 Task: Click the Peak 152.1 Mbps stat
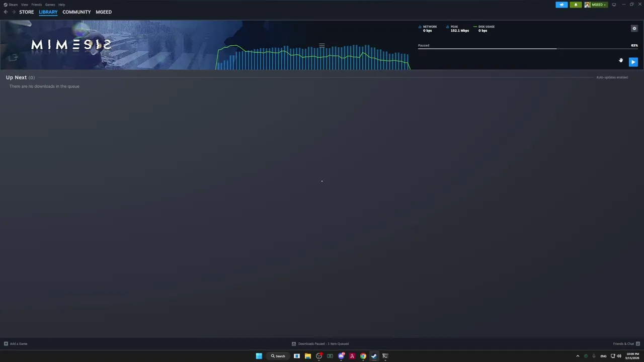click(457, 29)
